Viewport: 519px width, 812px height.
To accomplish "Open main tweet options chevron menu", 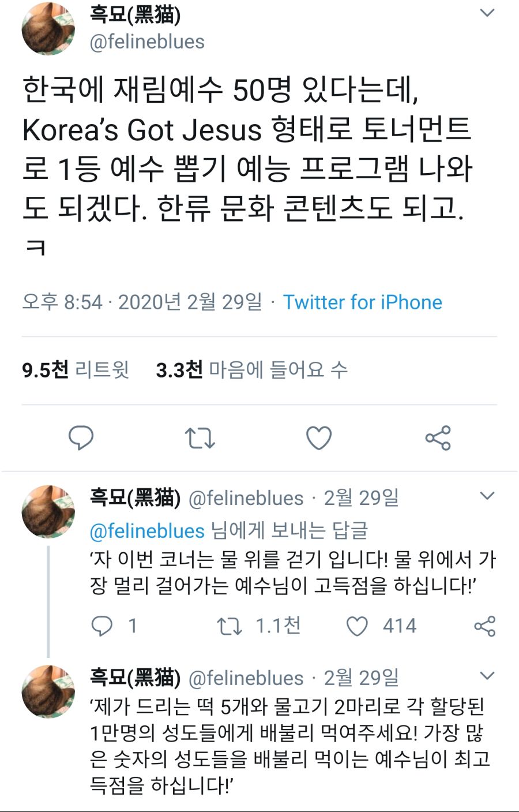I will 487,13.
